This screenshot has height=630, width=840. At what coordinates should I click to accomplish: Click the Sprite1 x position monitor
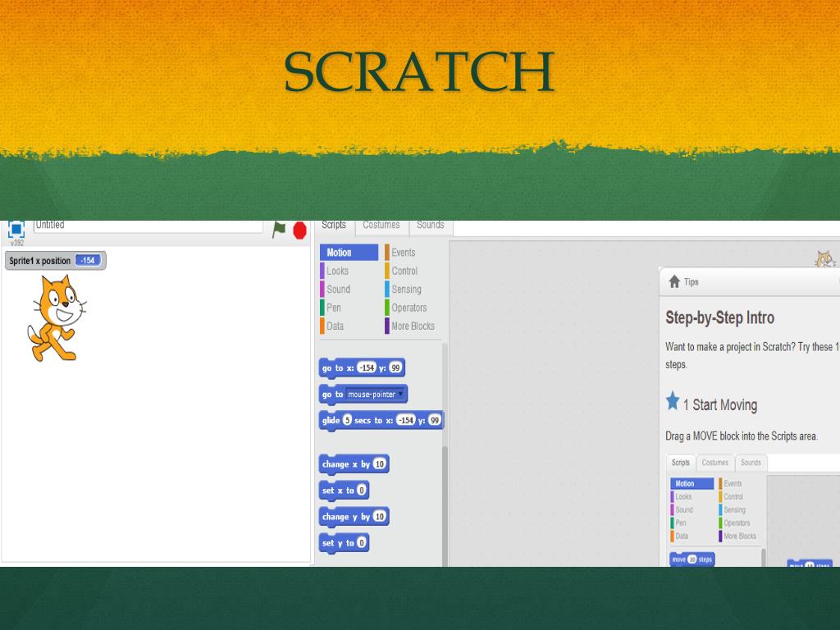tap(55, 260)
